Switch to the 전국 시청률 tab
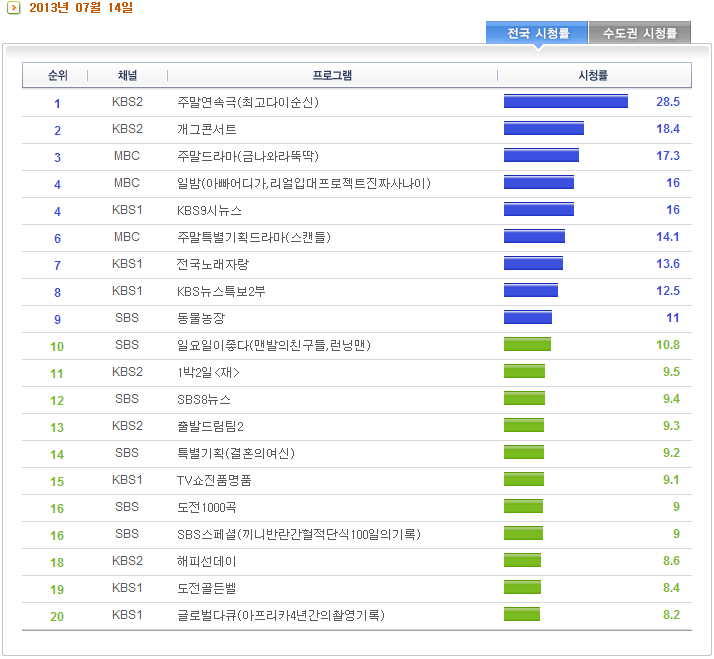 pyautogui.click(x=537, y=33)
